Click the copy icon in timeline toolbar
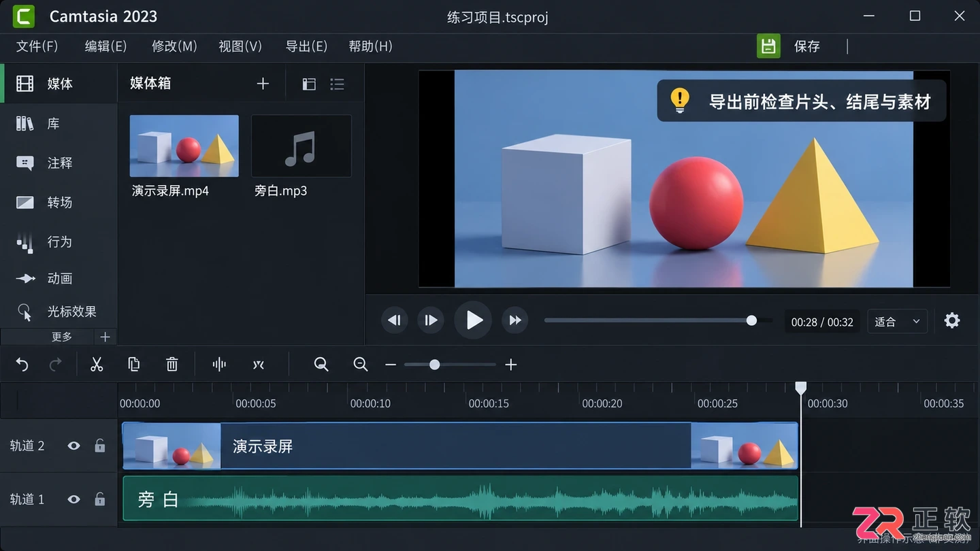Viewport: 980px width, 551px height. [134, 365]
